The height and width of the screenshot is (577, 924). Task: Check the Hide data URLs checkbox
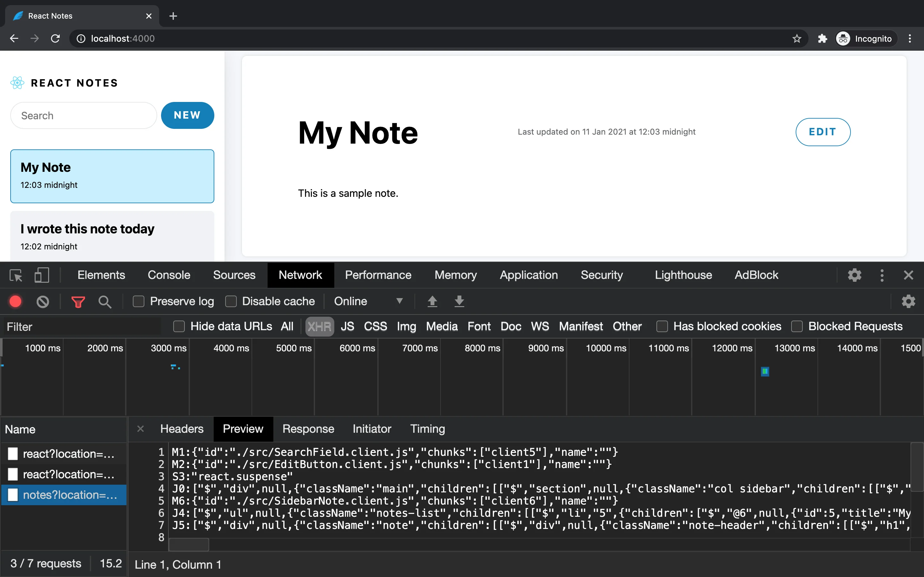click(179, 327)
